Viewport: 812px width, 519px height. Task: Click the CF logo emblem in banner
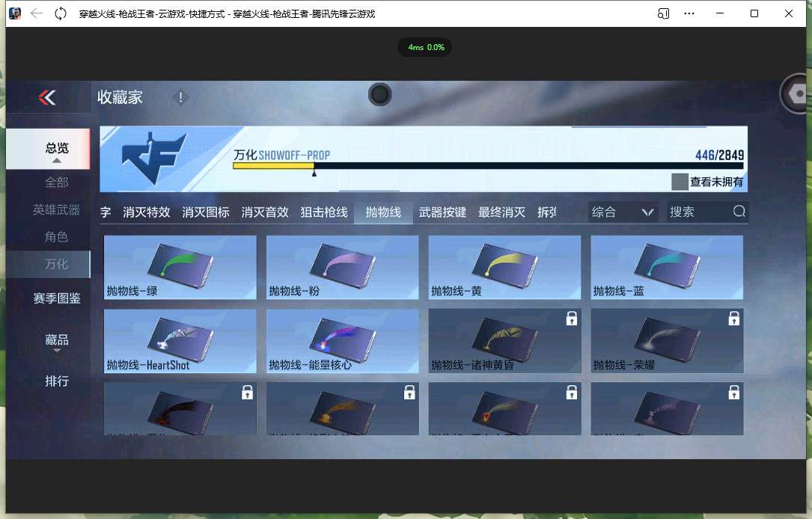(x=153, y=158)
